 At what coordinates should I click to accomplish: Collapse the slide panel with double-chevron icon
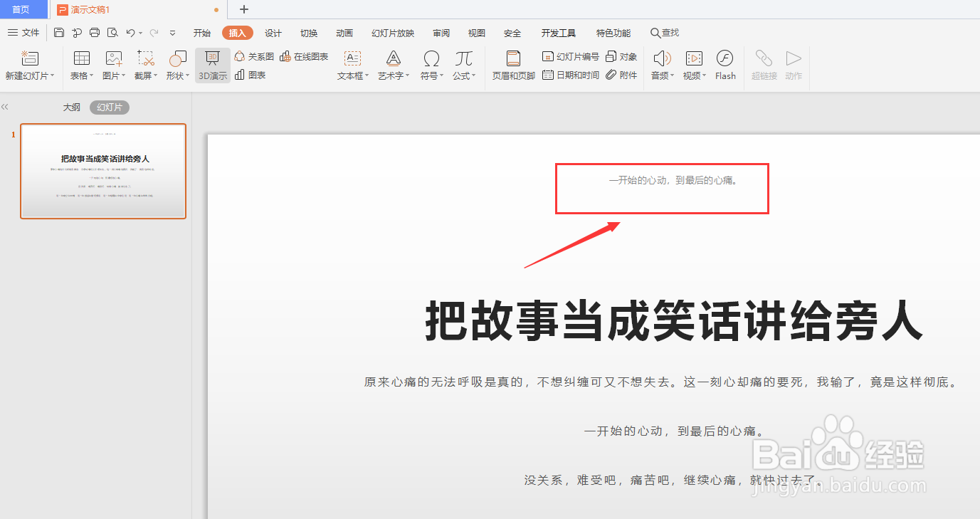[x=5, y=107]
